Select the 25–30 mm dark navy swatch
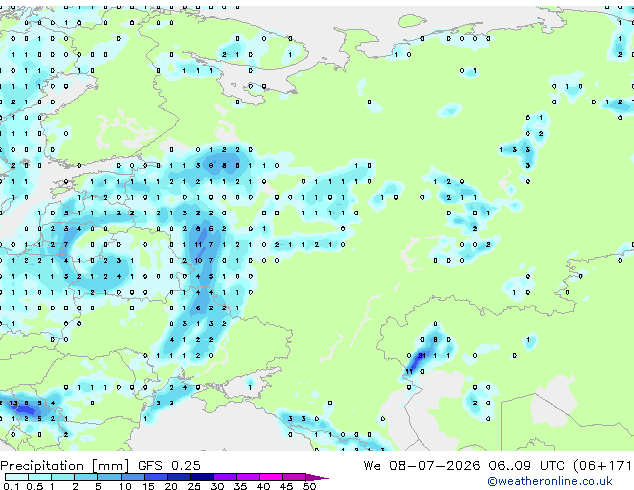634x490 pixels. tap(201, 477)
